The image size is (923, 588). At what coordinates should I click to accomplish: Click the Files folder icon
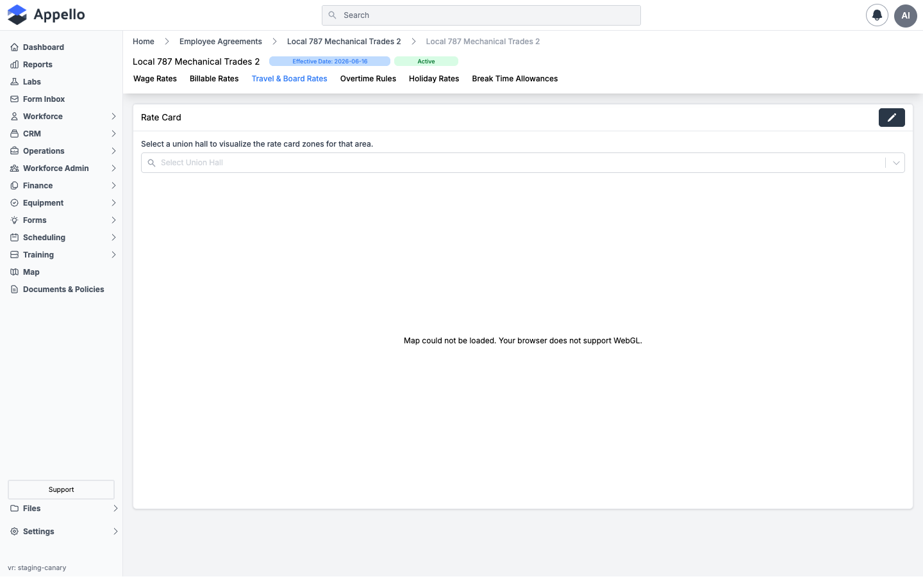pos(14,509)
